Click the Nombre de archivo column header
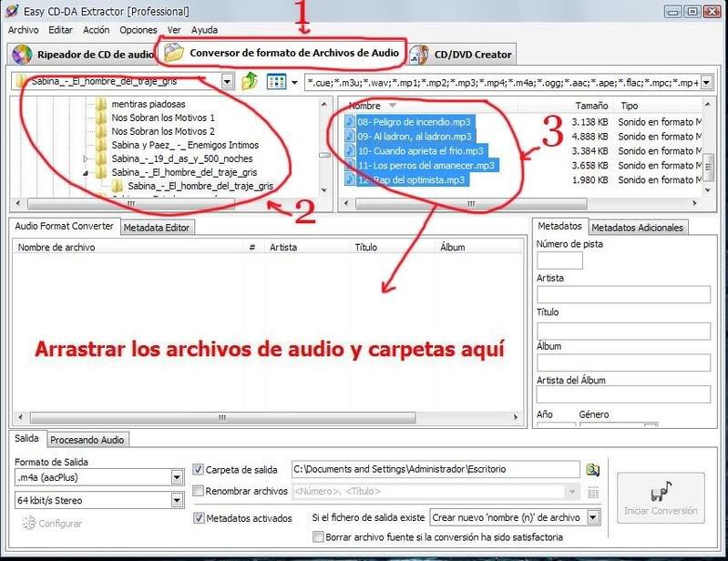This screenshot has width=728, height=561. pyautogui.click(x=130, y=248)
